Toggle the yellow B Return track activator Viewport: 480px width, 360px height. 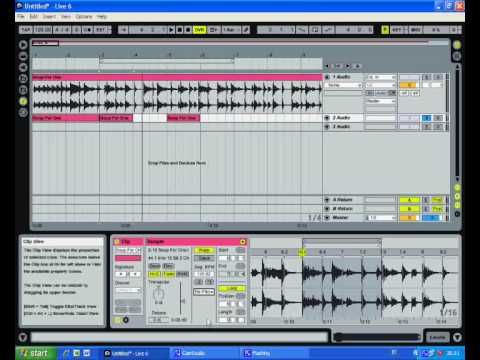[409, 209]
